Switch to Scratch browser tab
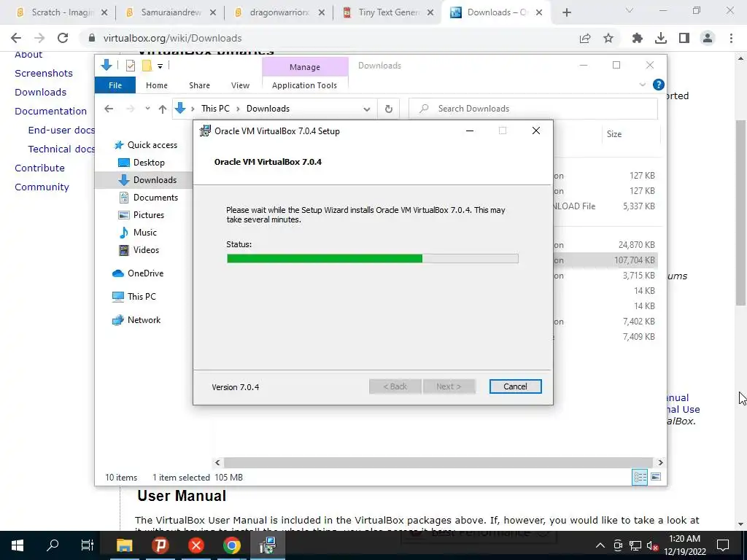The height and width of the screenshot is (560, 747). [61, 12]
